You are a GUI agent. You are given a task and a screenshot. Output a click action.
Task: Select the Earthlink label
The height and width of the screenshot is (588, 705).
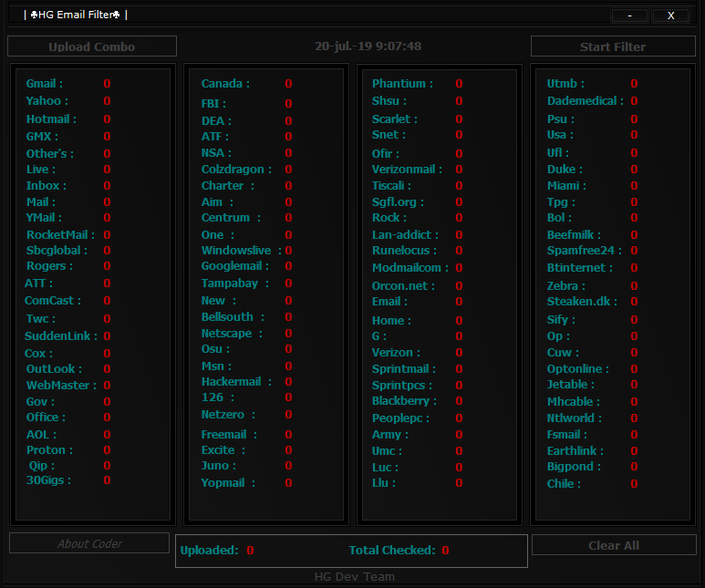point(575,451)
